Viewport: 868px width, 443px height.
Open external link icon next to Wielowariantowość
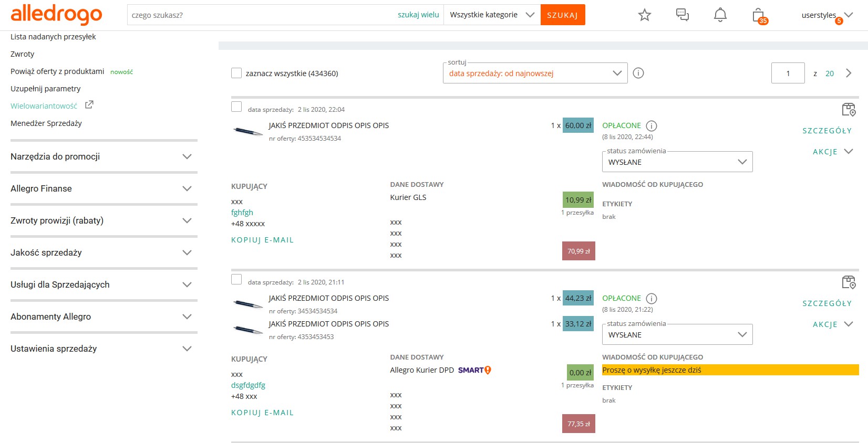pos(89,105)
